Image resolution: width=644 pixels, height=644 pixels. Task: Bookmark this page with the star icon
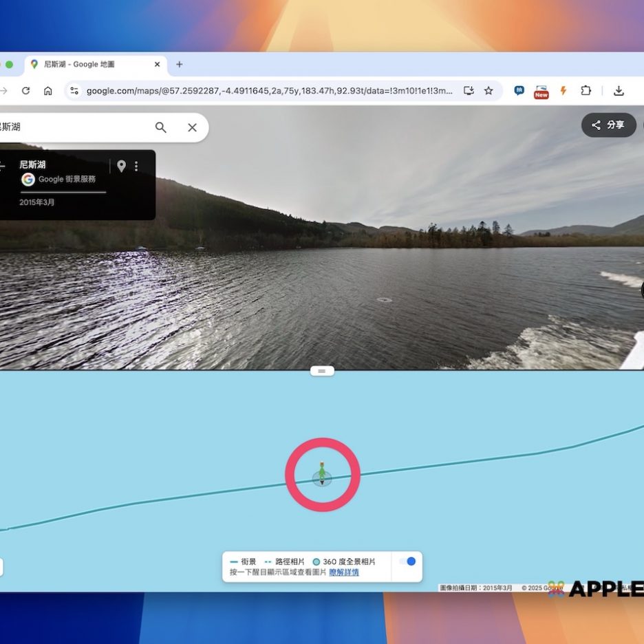[489, 91]
